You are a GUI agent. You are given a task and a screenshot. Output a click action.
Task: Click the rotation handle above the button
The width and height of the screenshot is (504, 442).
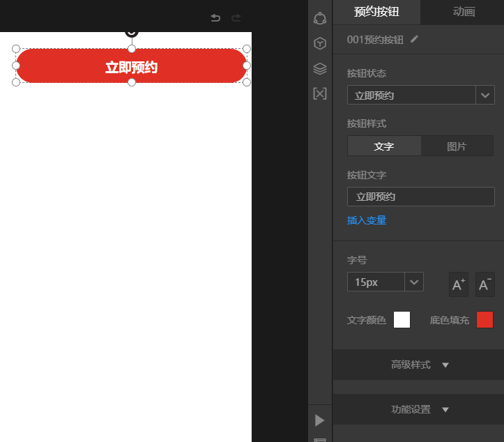[x=132, y=33]
